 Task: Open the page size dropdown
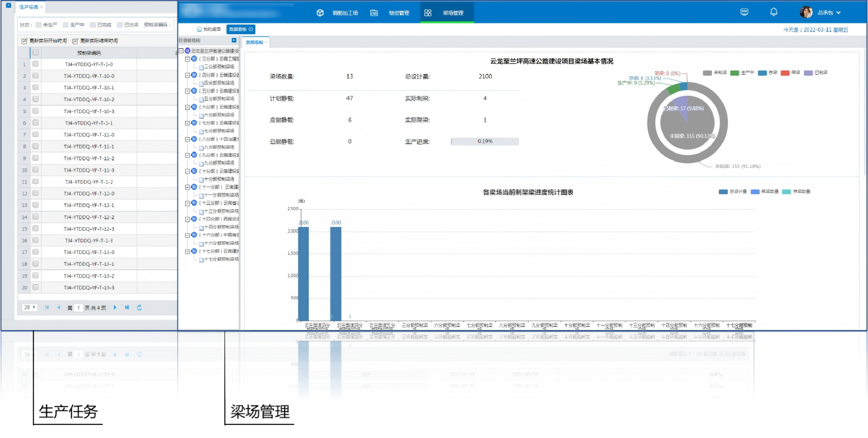coord(30,308)
